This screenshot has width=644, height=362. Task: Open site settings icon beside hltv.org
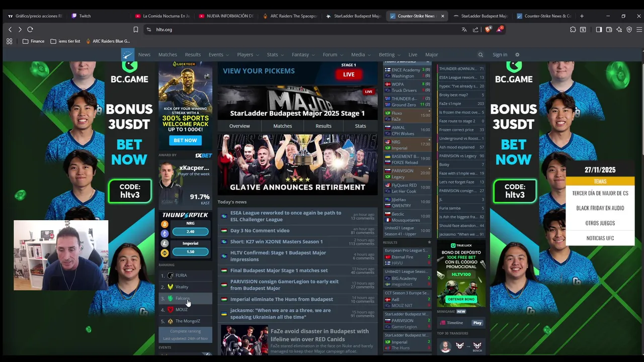pyautogui.click(x=148, y=30)
